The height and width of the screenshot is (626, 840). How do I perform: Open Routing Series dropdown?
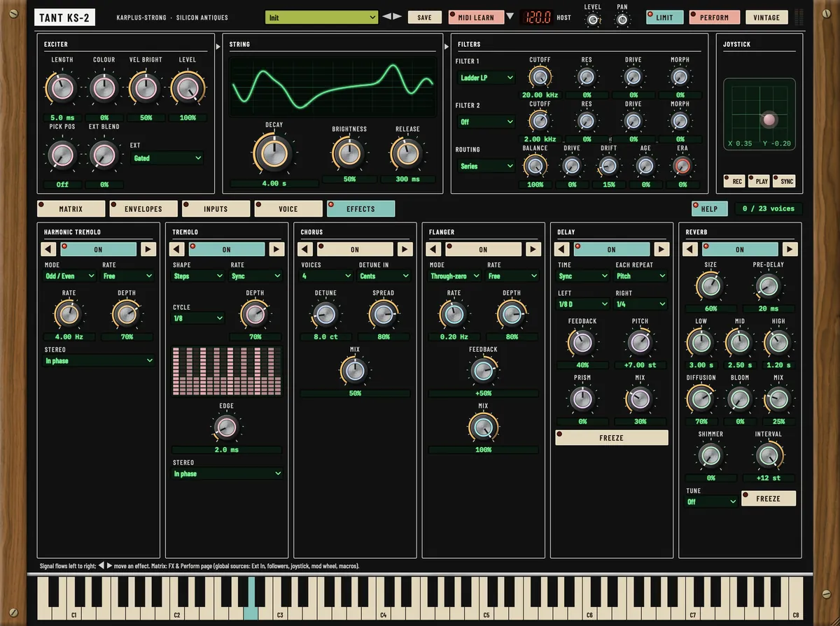pos(486,166)
